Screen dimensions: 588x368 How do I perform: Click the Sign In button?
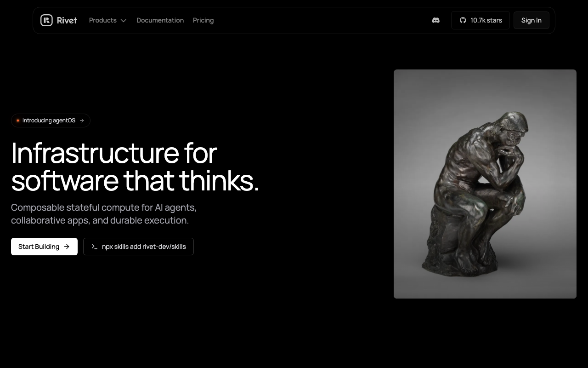tap(531, 20)
